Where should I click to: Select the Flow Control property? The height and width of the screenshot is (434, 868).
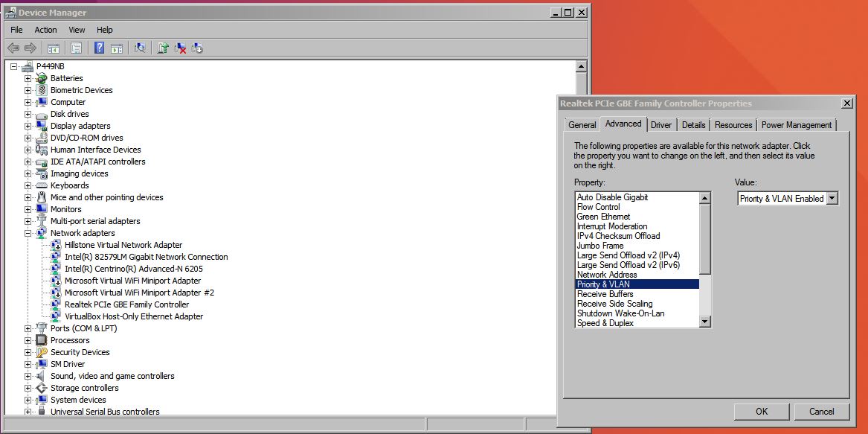point(637,207)
